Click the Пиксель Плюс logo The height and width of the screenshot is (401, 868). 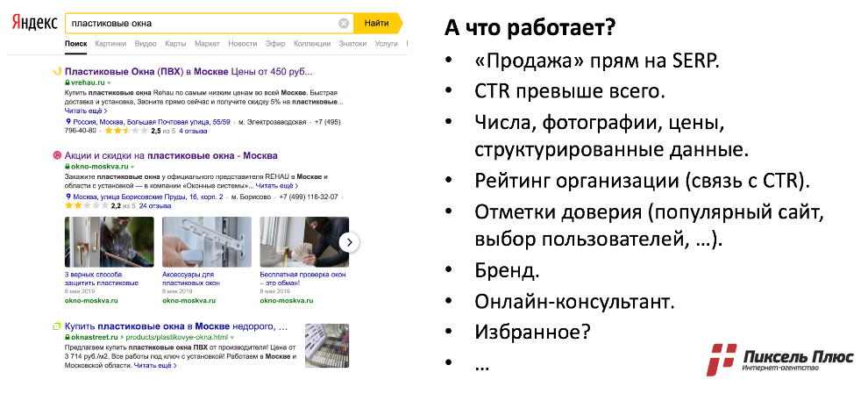pos(779,359)
